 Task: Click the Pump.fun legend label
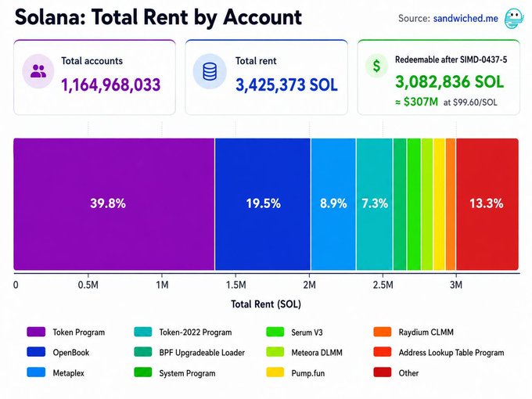point(307,373)
